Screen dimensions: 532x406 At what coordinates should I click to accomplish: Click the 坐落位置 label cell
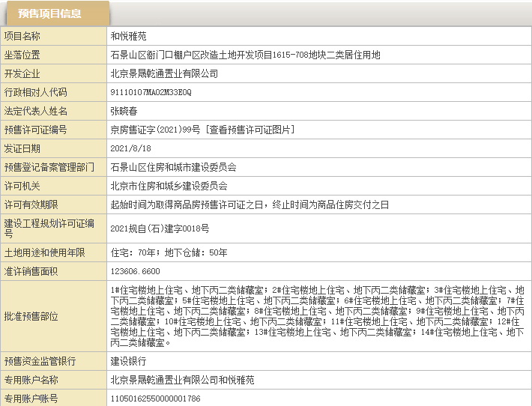(x=54, y=55)
